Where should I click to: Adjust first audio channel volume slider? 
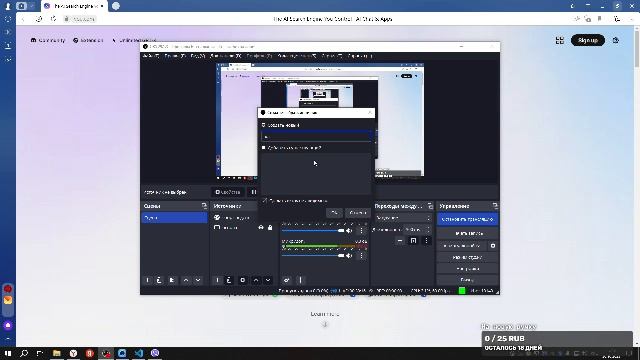(313, 231)
